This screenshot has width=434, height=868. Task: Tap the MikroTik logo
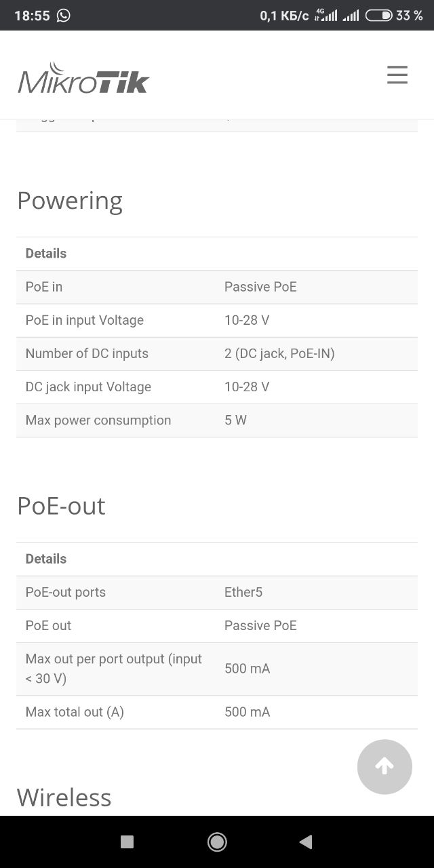click(x=83, y=78)
